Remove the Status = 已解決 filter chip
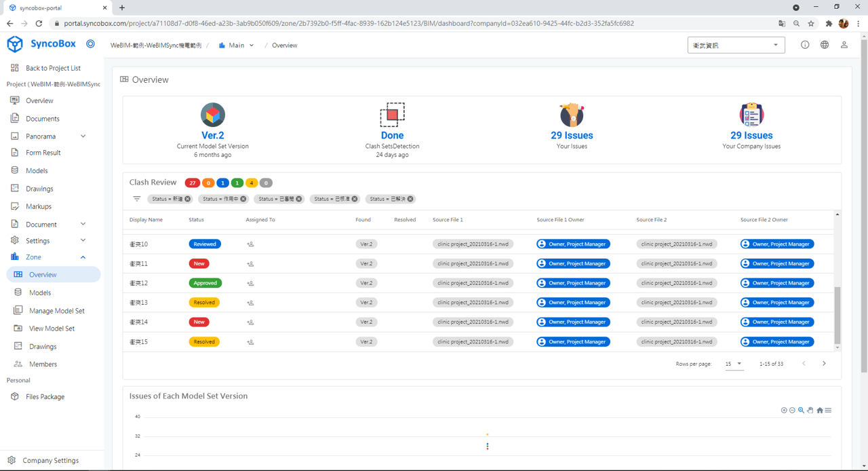 click(x=410, y=199)
